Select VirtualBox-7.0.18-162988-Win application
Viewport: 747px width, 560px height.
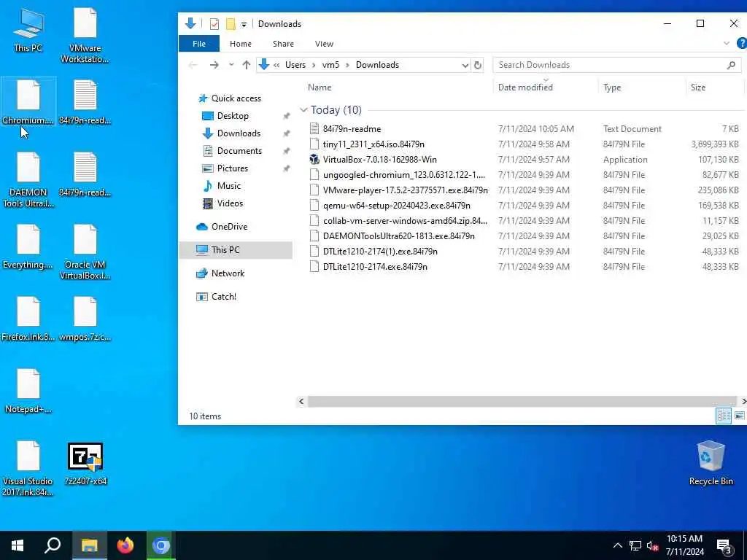coord(524,159)
